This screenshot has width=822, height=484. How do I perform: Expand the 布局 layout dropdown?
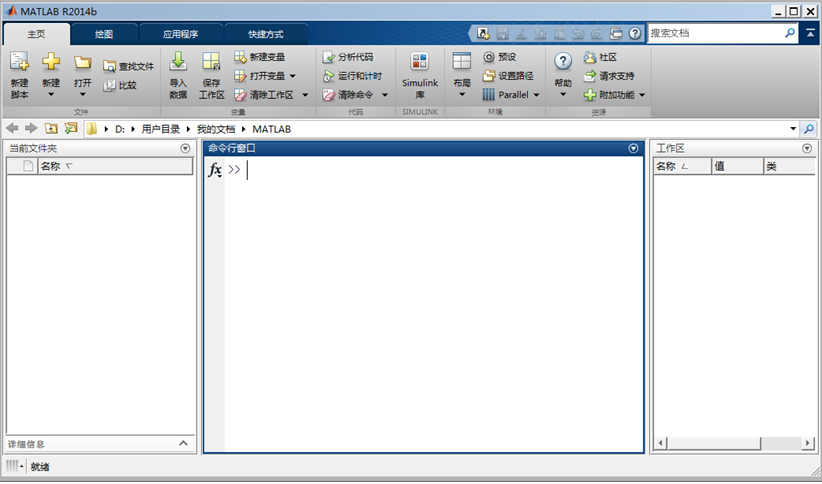point(462,94)
